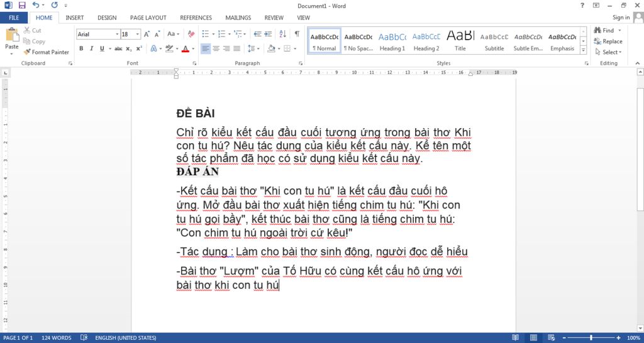The width and height of the screenshot is (644, 343).
Task: Click the zoom slider handle
Action: click(x=591, y=338)
